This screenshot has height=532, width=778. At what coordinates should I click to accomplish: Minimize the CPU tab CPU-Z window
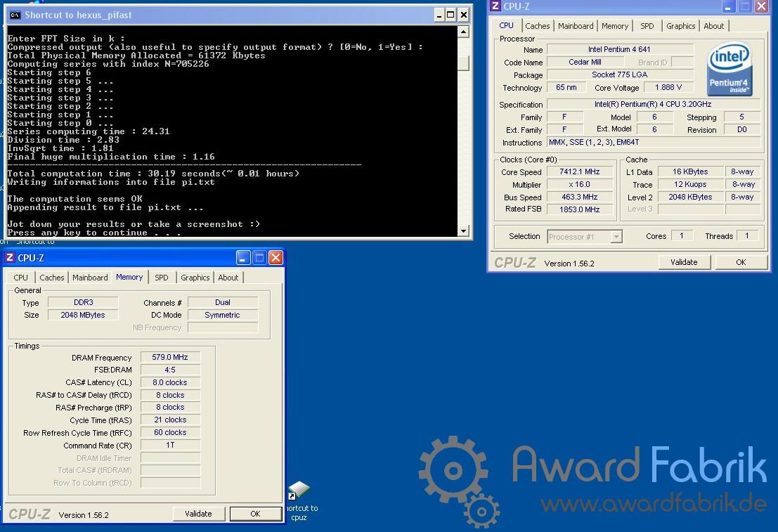click(x=727, y=6)
